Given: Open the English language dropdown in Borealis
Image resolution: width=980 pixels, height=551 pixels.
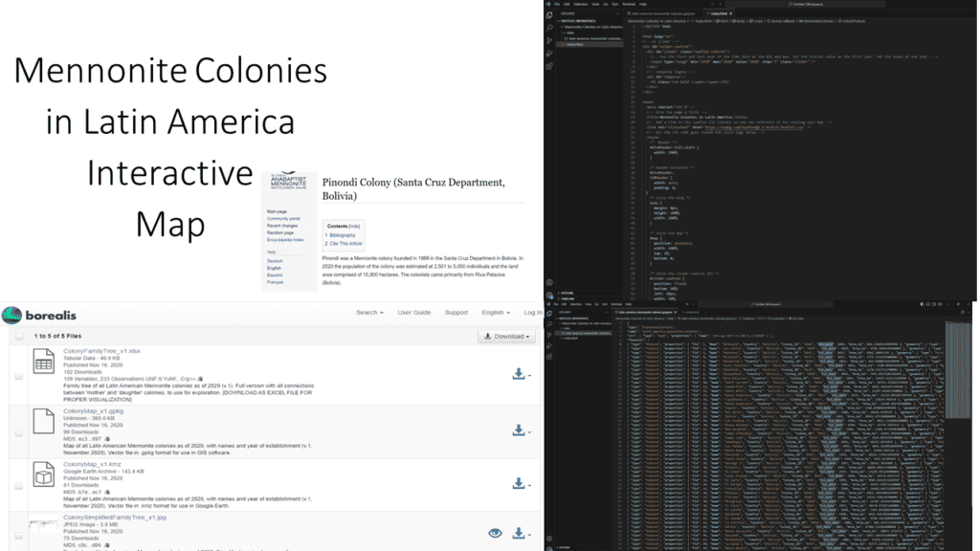Looking at the screenshot, I should (x=495, y=313).
